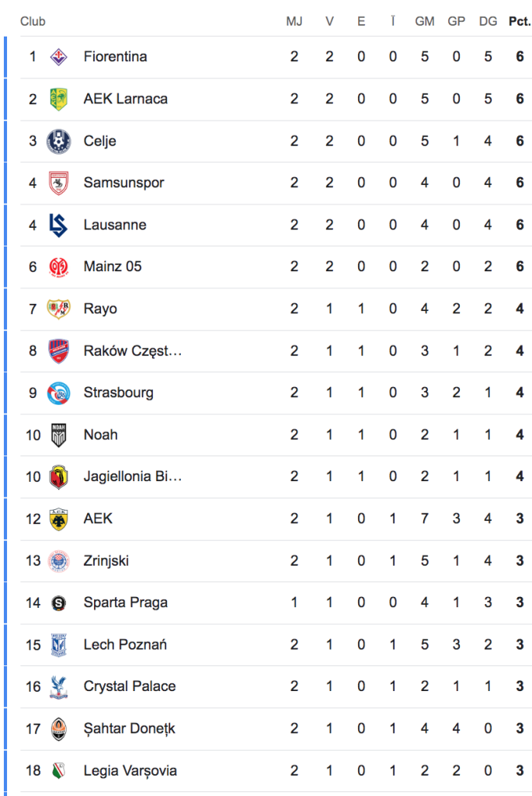Click the Rayo team badge icon
This screenshot has height=796, width=532.
58,309
